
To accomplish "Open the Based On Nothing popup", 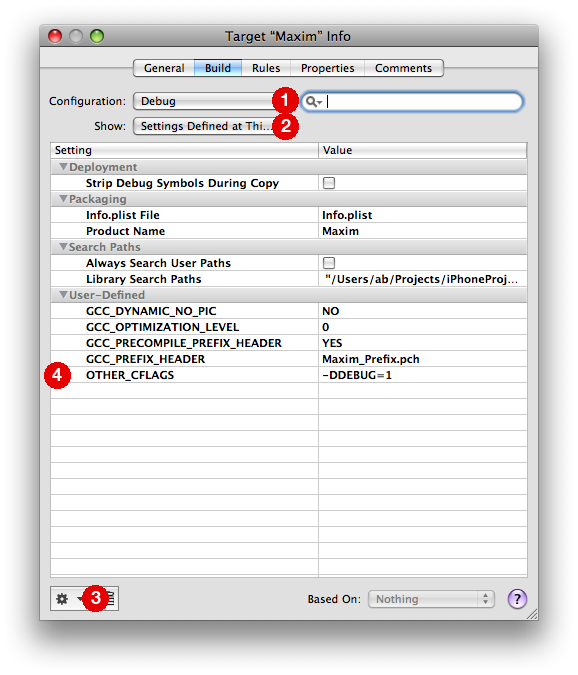I will click(x=431, y=599).
